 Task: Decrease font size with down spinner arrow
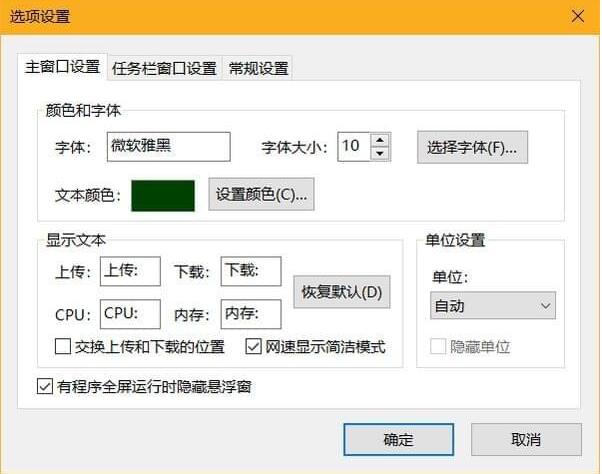[x=379, y=153]
